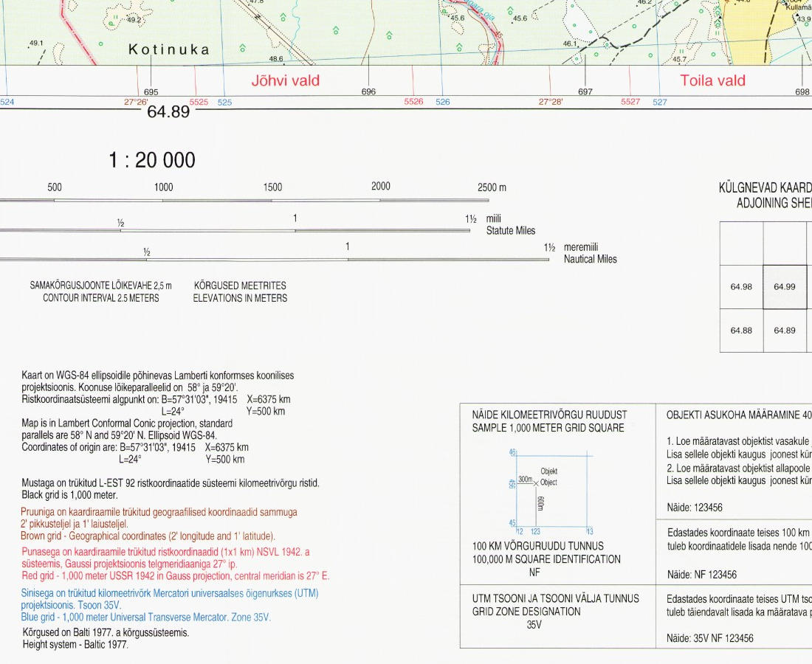812x664 pixels.
Task: Click the 48.6 spot height on map
Action: coord(276,59)
